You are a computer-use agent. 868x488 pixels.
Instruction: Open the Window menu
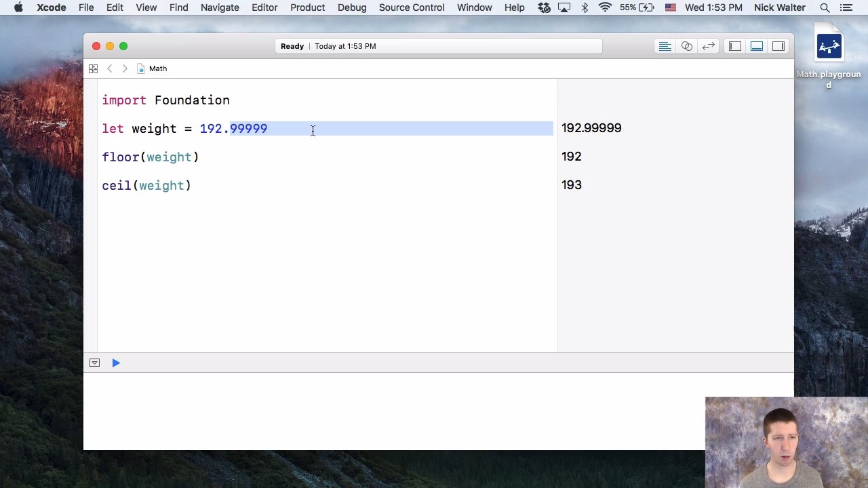tap(474, 7)
